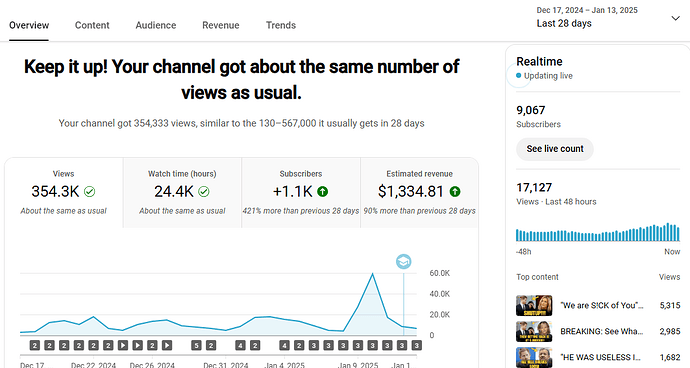The width and height of the screenshot is (690, 368).
Task: Click the green up arrow beside $1,334.81 revenue
Action: [x=455, y=191]
